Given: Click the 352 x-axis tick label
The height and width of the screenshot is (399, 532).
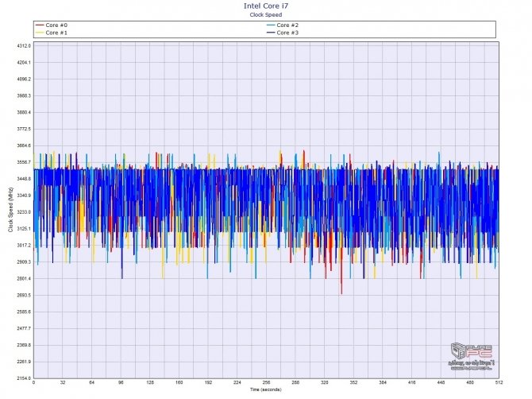Looking at the screenshot, I should (353, 382).
